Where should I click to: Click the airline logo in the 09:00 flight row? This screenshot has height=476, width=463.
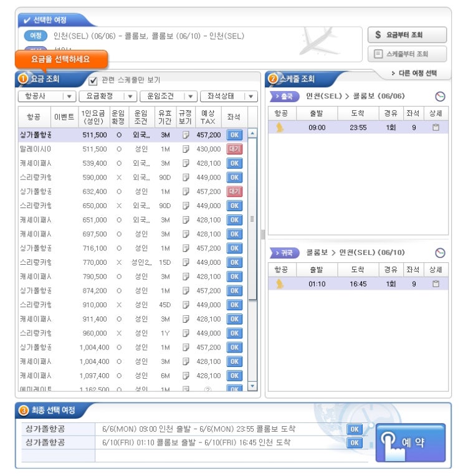pyautogui.click(x=280, y=128)
